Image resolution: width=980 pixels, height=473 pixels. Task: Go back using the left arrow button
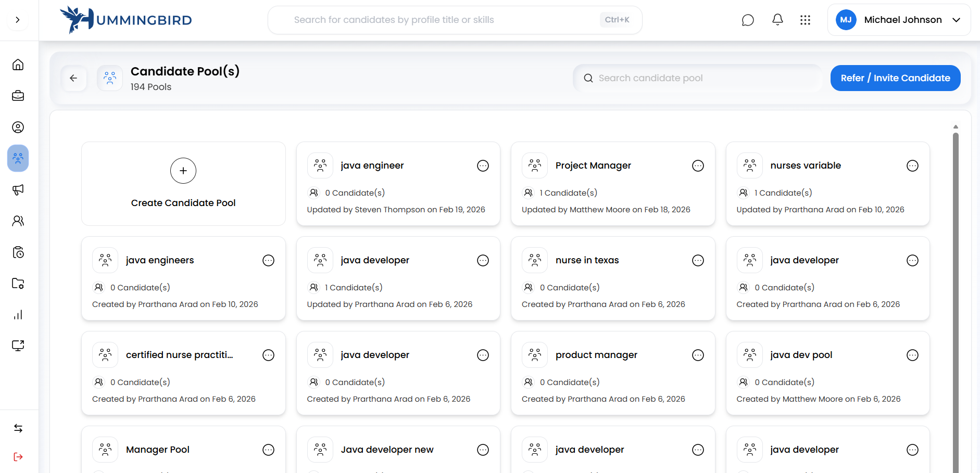click(x=73, y=78)
